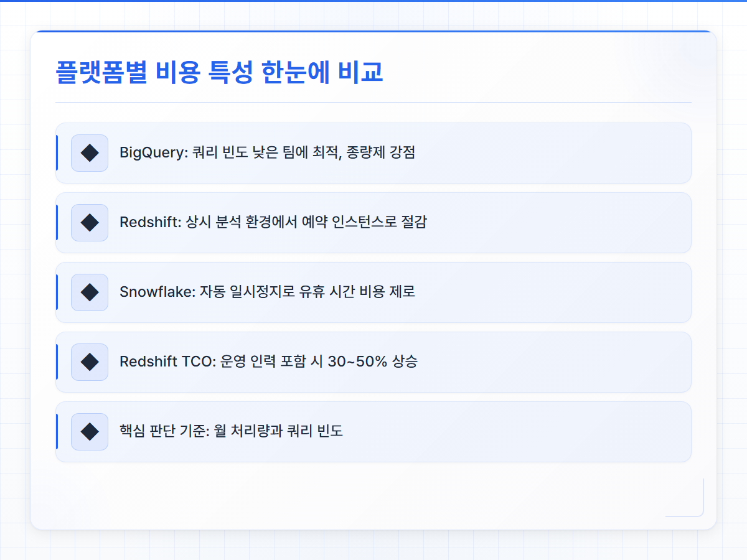Click the diamond icon beside 핵심 판단 기준 item

tap(90, 432)
